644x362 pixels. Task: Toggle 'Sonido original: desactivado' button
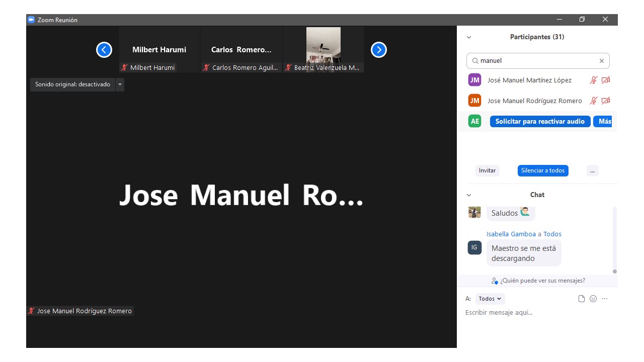click(x=72, y=84)
